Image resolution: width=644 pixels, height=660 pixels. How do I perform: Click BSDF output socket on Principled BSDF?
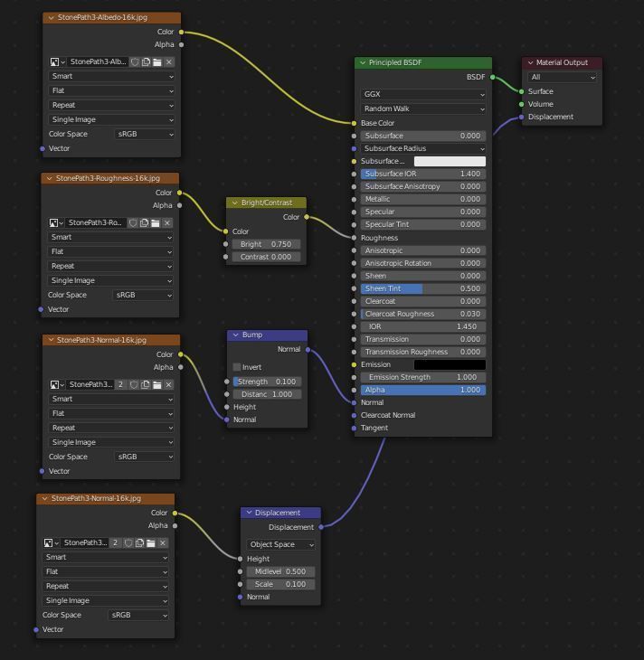[492, 77]
